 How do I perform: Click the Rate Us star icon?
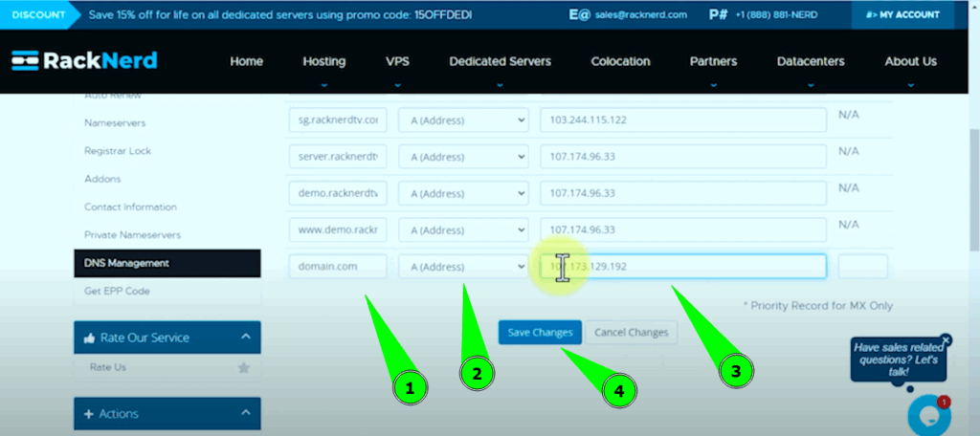click(244, 367)
